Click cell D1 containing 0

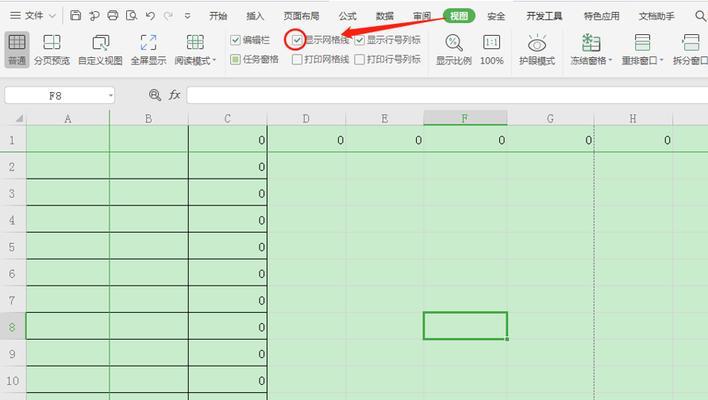[x=306, y=140]
